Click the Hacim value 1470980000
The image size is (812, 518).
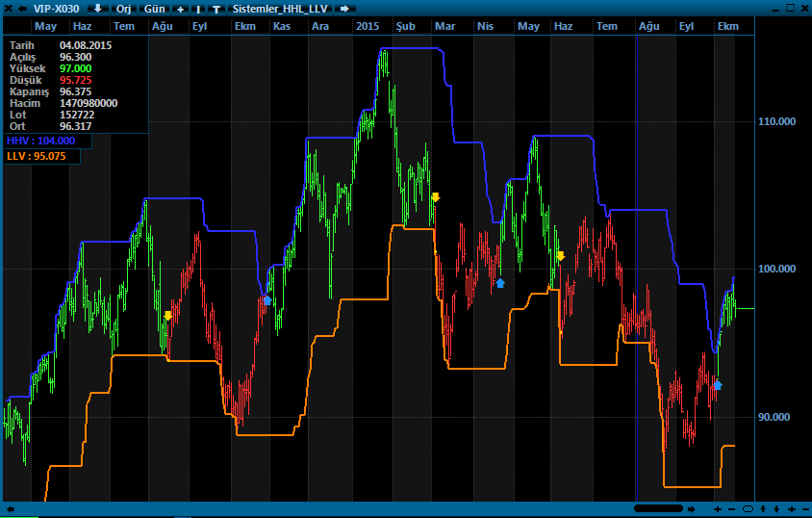point(89,103)
